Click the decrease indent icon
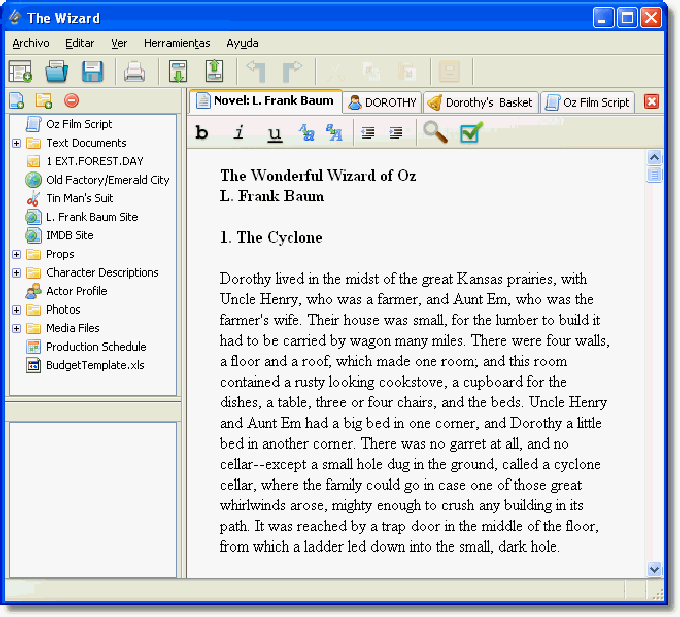This screenshot has width=680, height=617. [x=368, y=133]
